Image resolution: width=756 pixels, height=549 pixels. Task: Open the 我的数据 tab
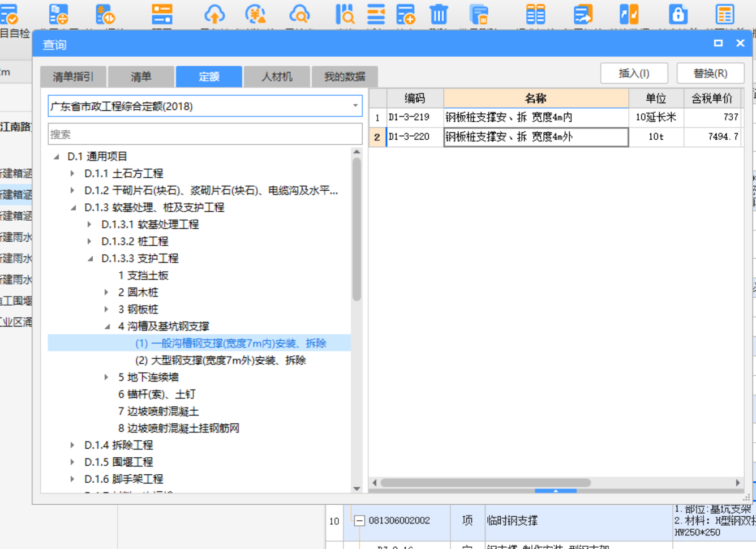pos(345,76)
